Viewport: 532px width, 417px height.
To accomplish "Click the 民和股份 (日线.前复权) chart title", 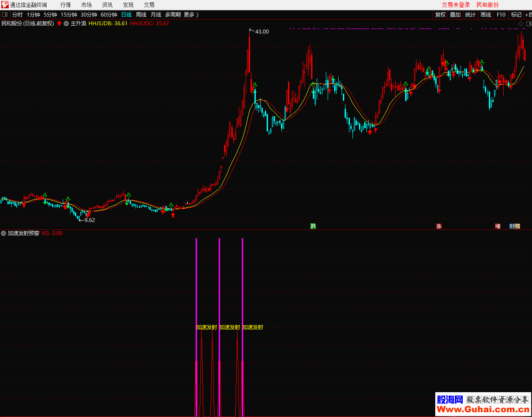I will click(28, 24).
